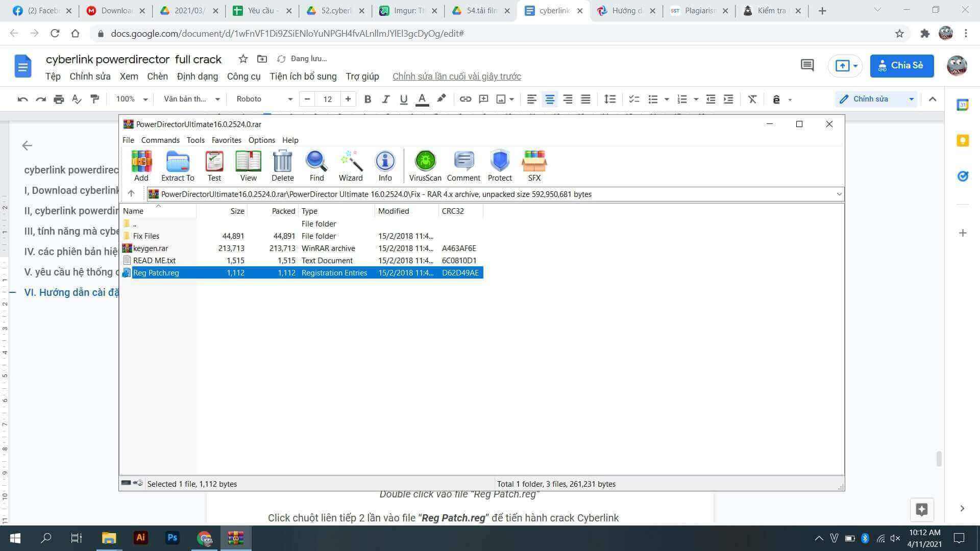980x551 pixels.
Task: Toggle the checklist button
Action: point(634,99)
